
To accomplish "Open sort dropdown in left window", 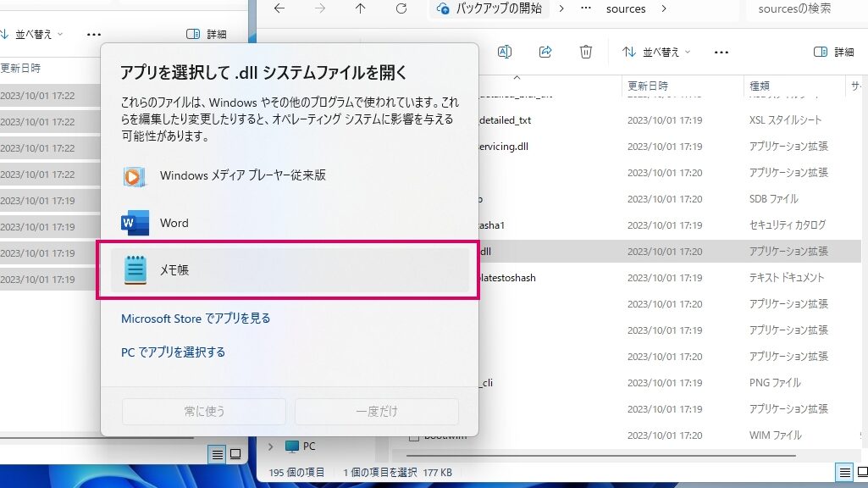I will pyautogui.click(x=32, y=35).
